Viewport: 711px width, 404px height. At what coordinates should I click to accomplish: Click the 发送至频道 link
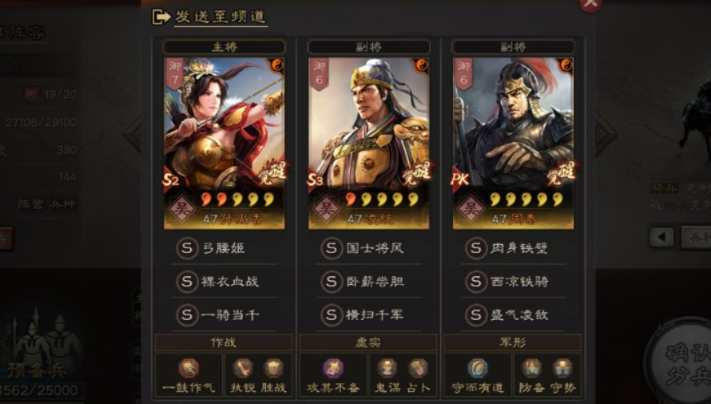pos(221,17)
